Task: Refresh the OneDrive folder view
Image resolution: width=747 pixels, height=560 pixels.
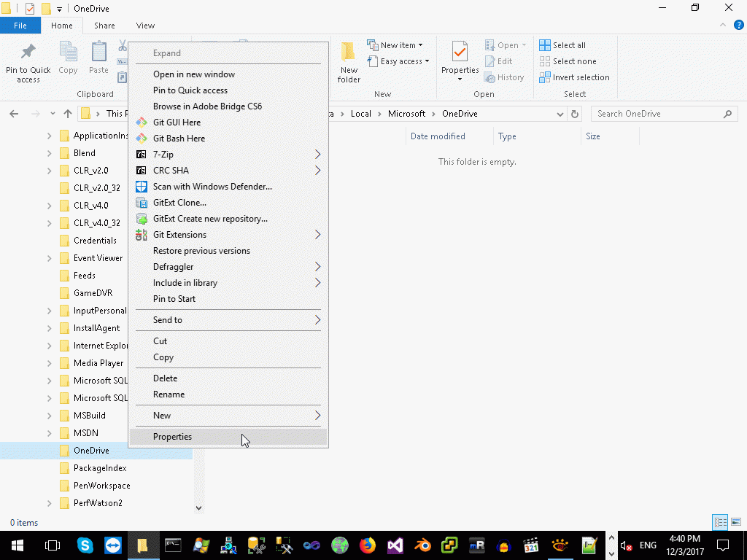Action: point(575,114)
